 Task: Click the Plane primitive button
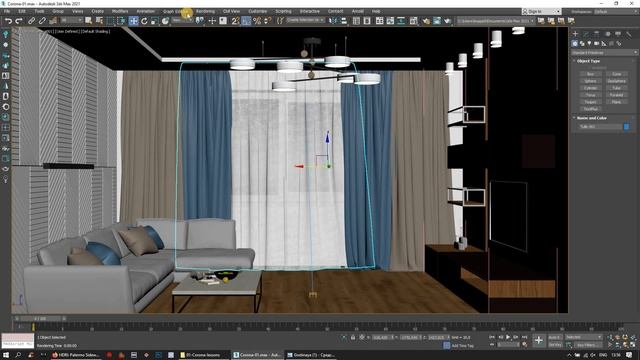(x=616, y=102)
